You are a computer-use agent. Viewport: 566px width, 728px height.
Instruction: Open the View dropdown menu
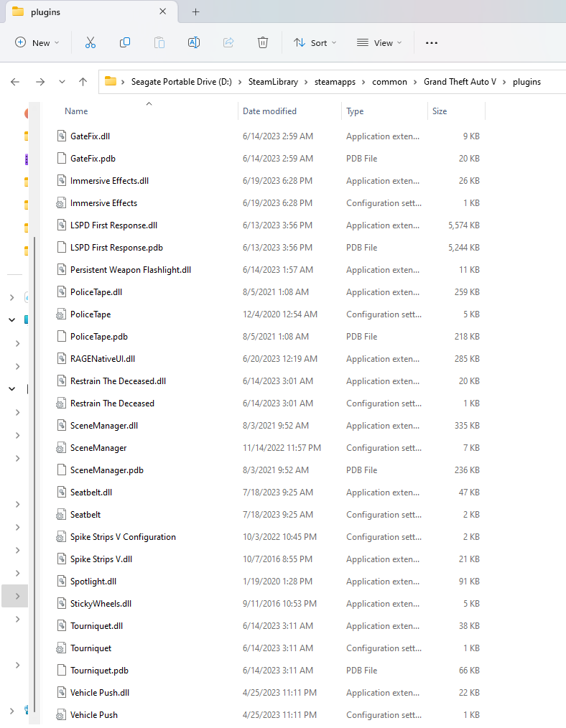pyautogui.click(x=379, y=42)
